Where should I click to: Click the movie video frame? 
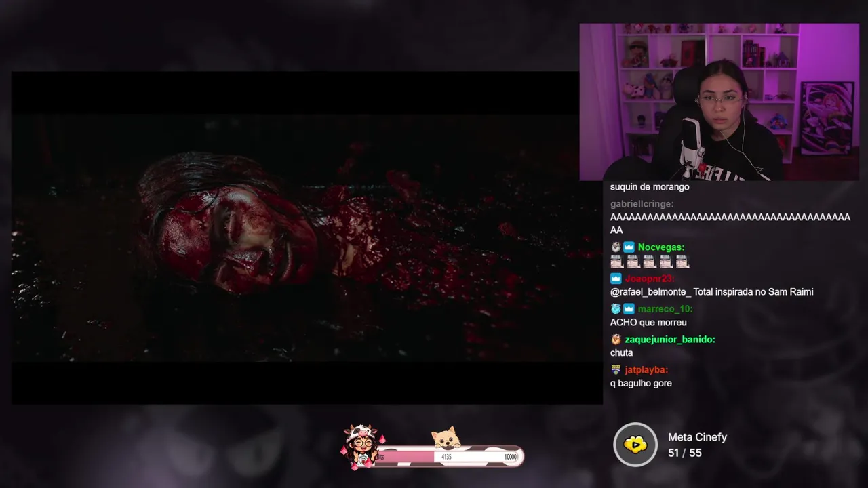pos(307,238)
